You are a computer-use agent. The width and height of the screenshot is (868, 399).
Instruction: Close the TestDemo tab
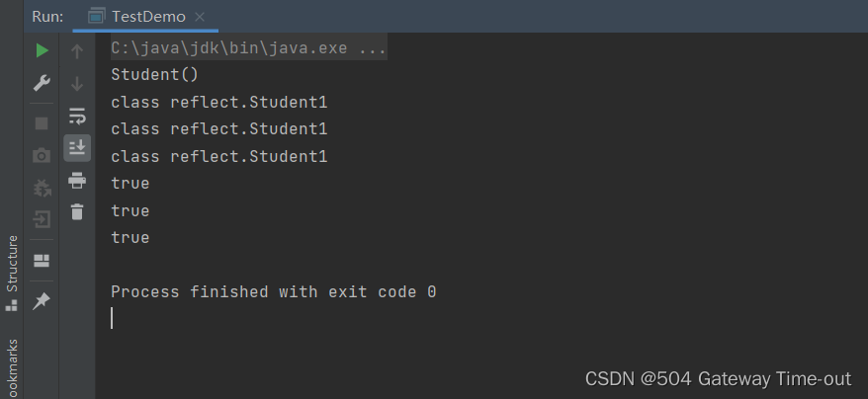[200, 17]
